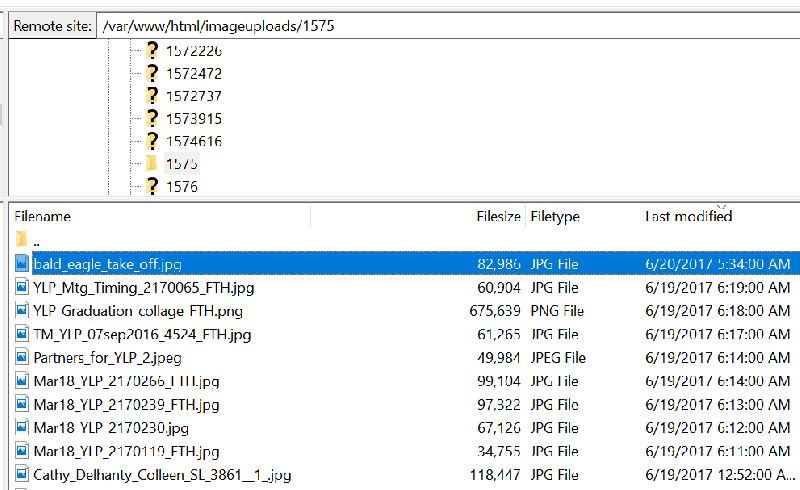Select the Mar18_YLP_2170239_FTH.jpg file
The width and height of the screenshot is (800, 490).
click(x=126, y=405)
